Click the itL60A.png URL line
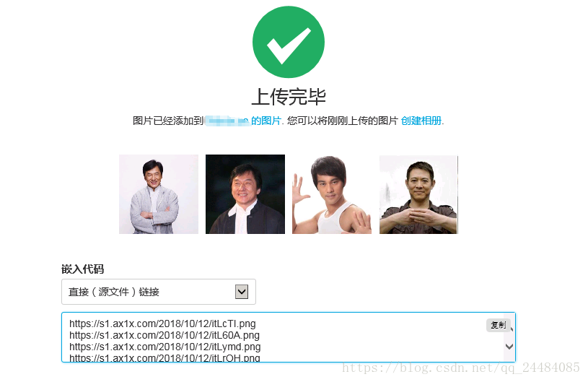588x382 pixels. pyautogui.click(x=164, y=335)
